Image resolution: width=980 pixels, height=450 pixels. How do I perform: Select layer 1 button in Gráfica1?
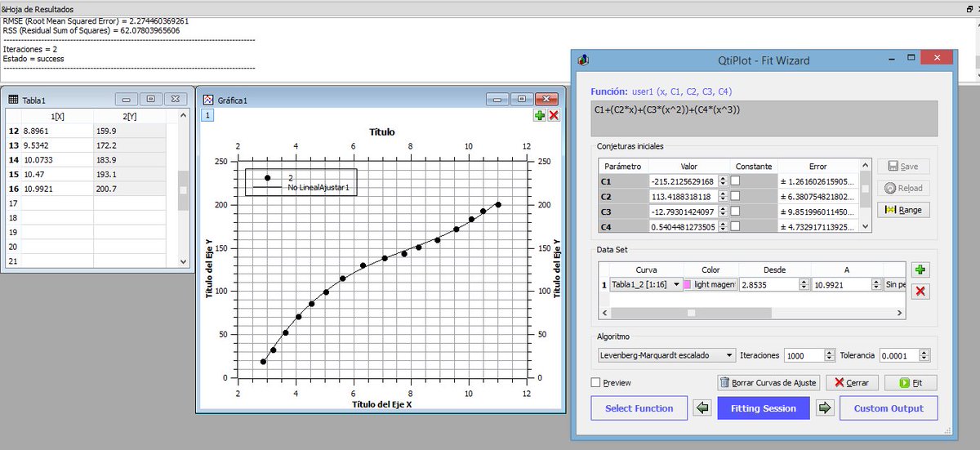[x=207, y=116]
